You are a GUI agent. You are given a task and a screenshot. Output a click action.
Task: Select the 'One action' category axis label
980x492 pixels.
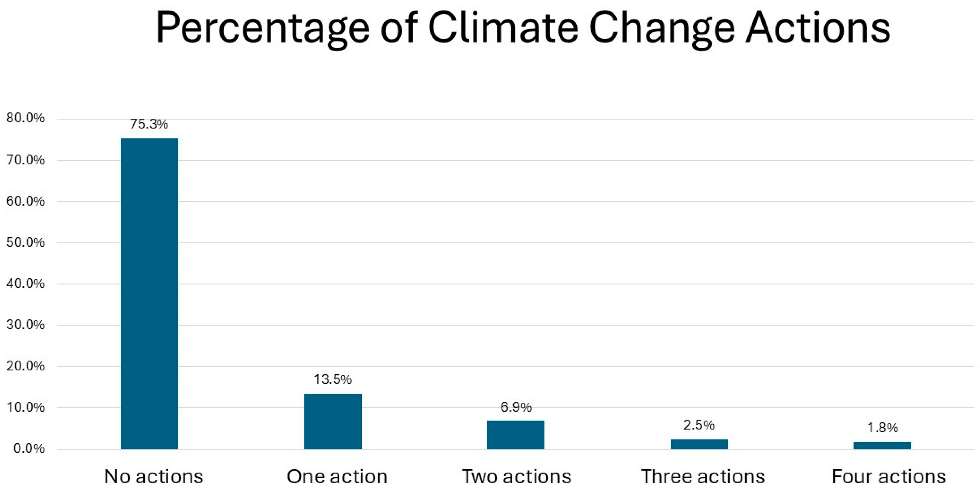coord(337,477)
